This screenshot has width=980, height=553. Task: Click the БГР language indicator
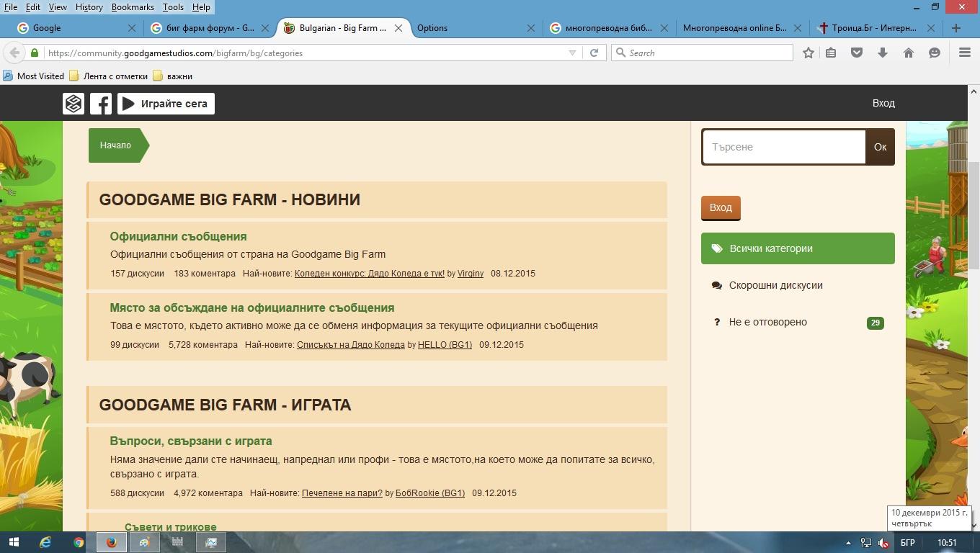(907, 542)
